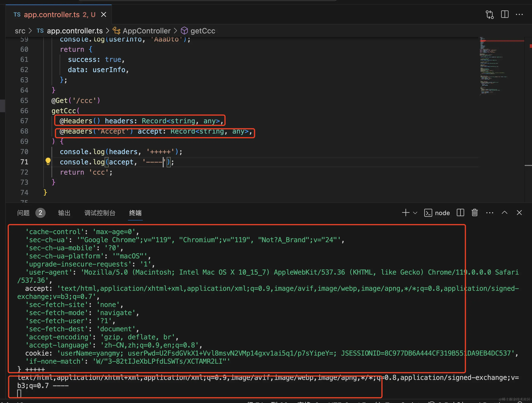Expand the getCcc breadcrumb symbol

tap(202, 31)
